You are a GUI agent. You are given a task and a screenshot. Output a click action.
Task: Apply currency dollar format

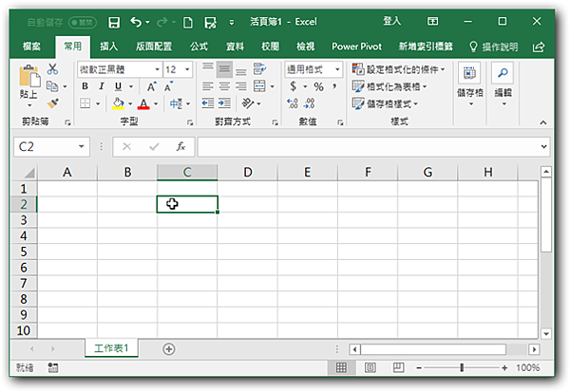(x=294, y=86)
